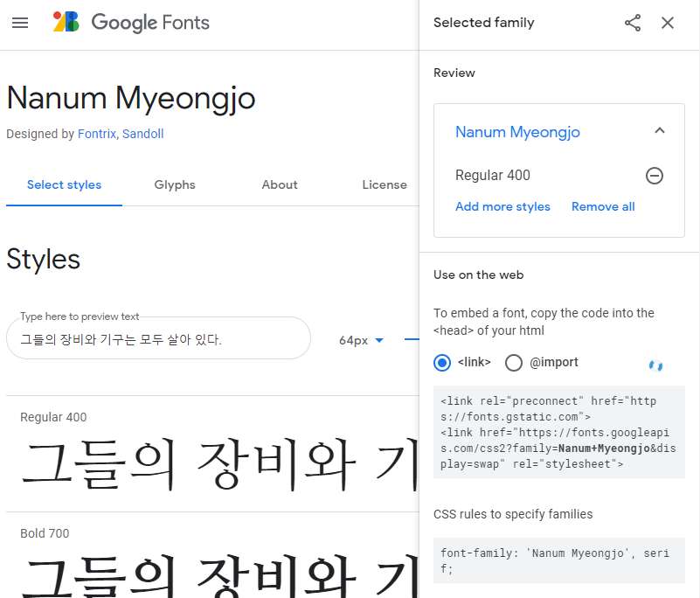Screen dimensions: 700x598
Task: Open the hamburger navigation menu
Action: click(x=20, y=23)
